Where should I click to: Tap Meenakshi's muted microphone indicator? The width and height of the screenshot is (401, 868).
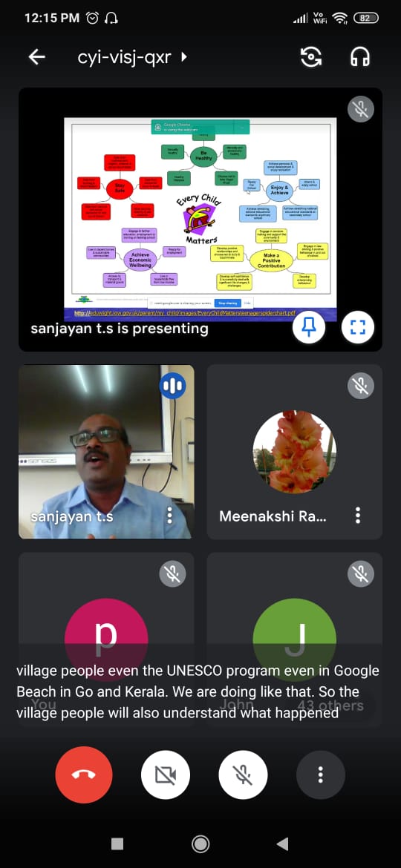point(361,386)
